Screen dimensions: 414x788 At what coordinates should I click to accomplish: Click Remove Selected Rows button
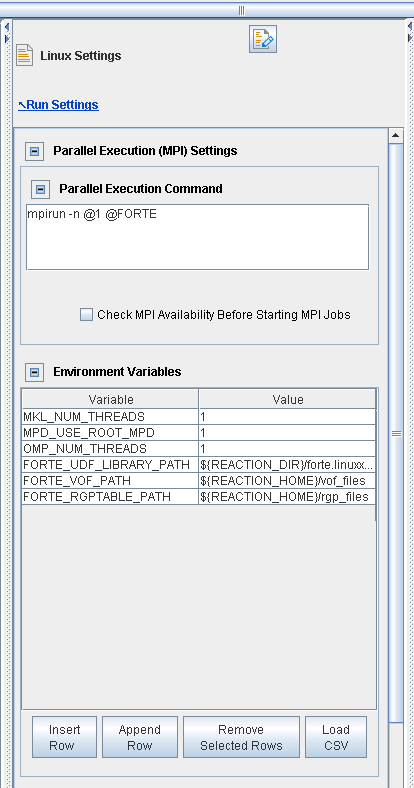coord(241,737)
